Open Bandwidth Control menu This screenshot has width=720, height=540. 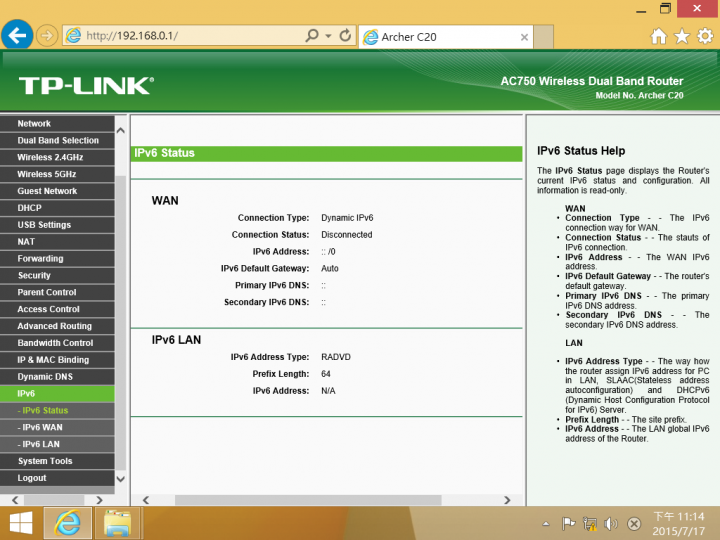pyautogui.click(x=57, y=343)
